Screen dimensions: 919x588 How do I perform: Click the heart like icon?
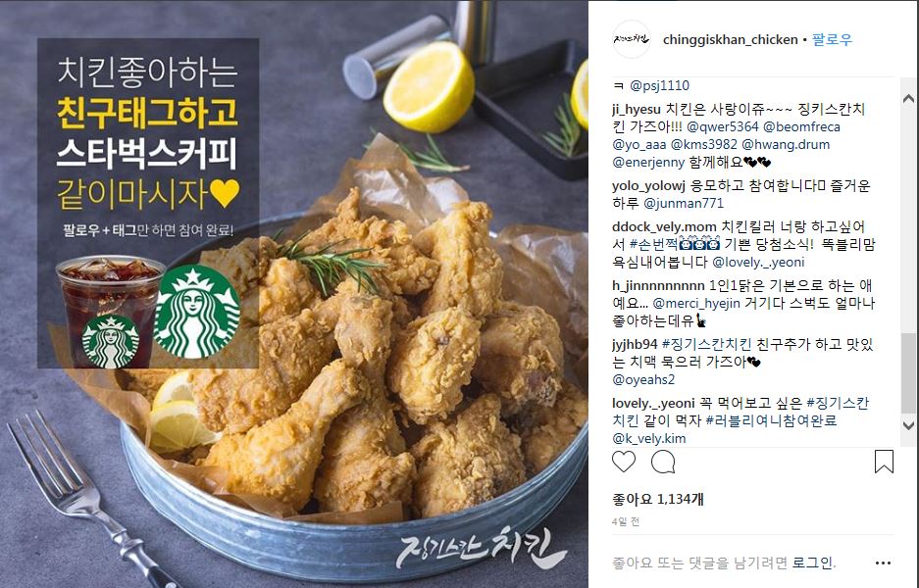[623, 462]
